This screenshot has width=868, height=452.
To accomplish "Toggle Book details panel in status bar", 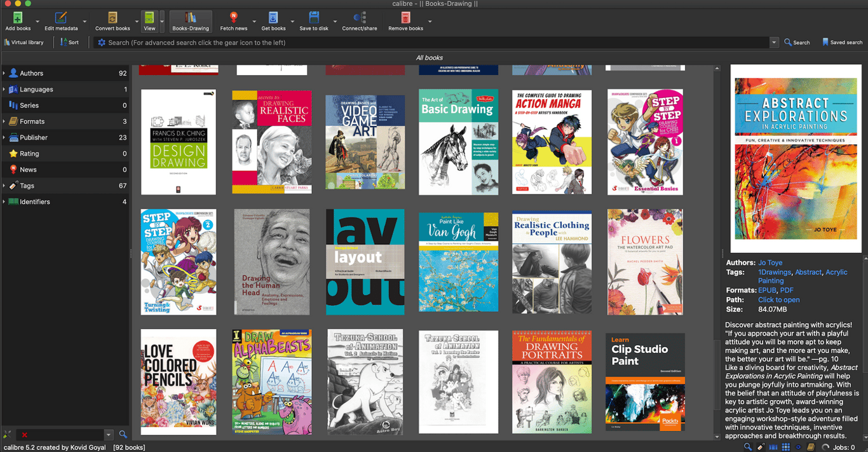I will pyautogui.click(x=811, y=448).
